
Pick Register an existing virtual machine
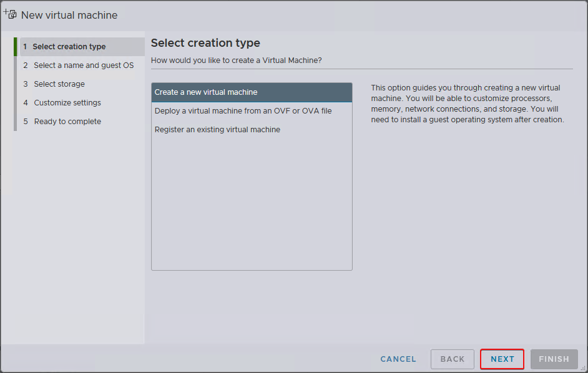217,130
